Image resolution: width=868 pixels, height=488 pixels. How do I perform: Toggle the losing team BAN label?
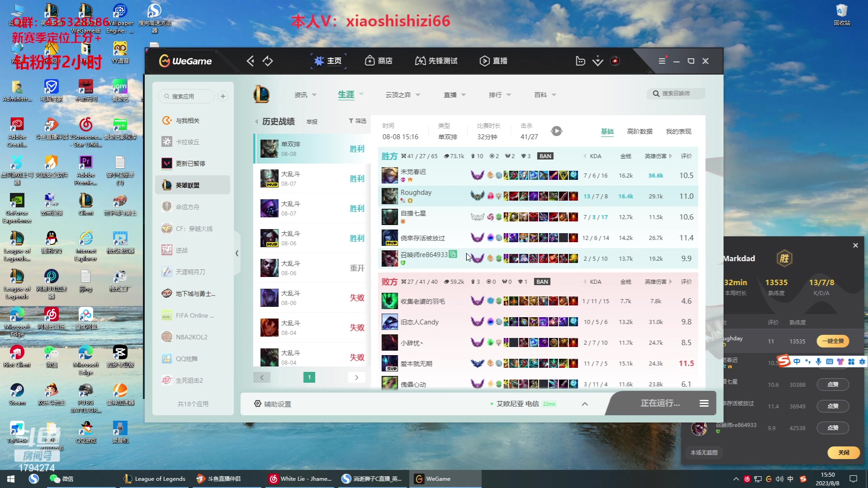click(x=542, y=282)
